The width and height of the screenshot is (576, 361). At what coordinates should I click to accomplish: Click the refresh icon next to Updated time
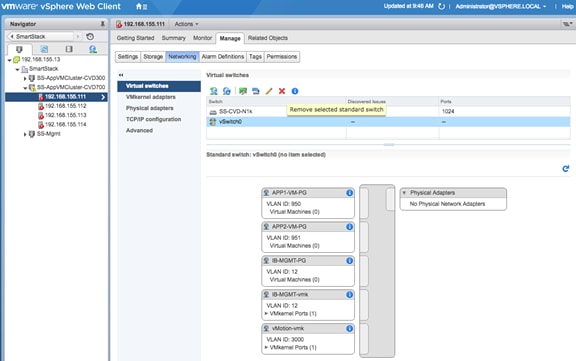[x=442, y=6]
